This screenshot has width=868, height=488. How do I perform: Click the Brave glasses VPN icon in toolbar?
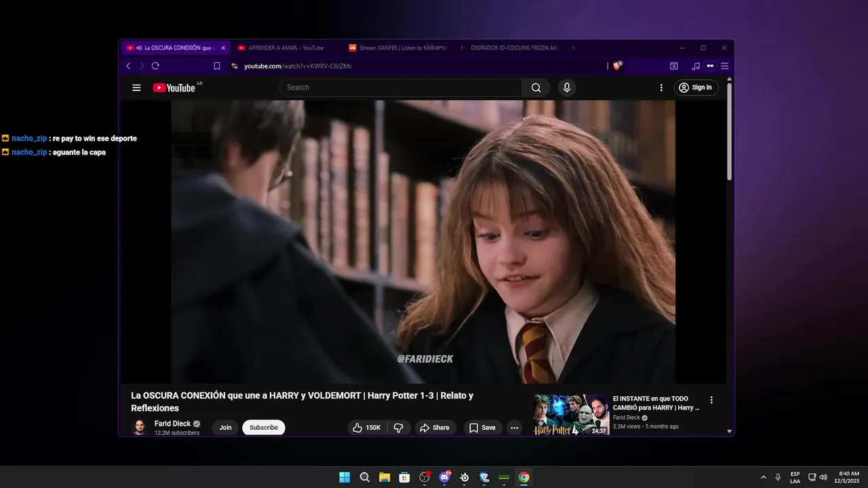(x=710, y=66)
